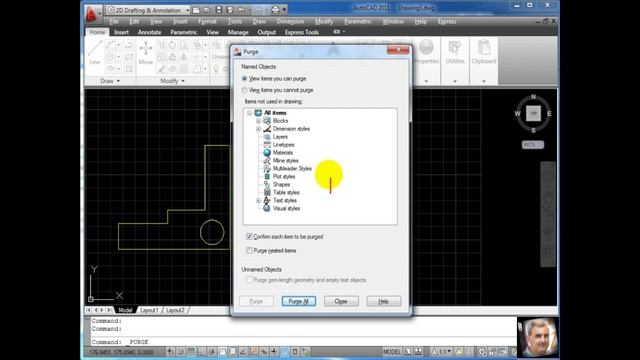The width and height of the screenshot is (640, 360).
Task: Click the Plot printer icon in quick access toolbar
Action: pyautogui.click(x=276, y=10)
